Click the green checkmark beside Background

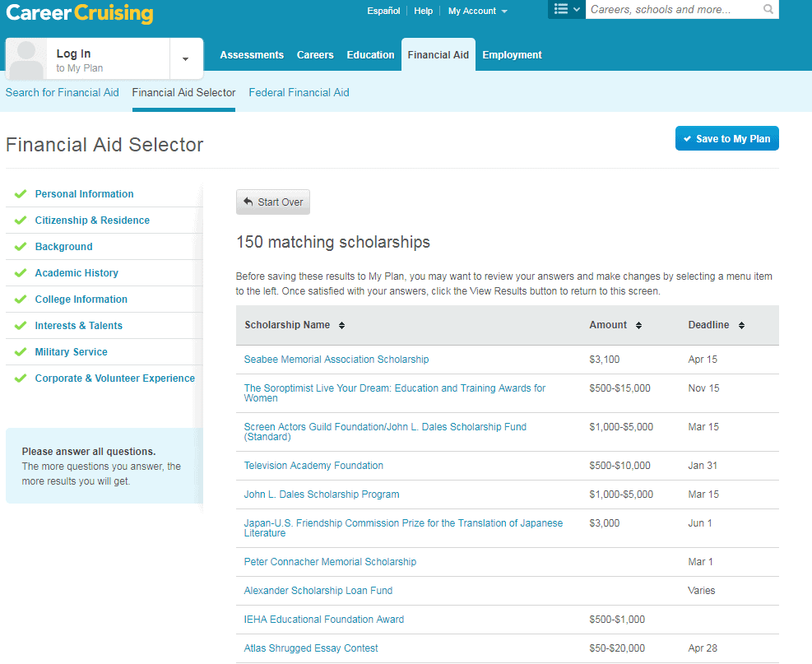(x=21, y=247)
